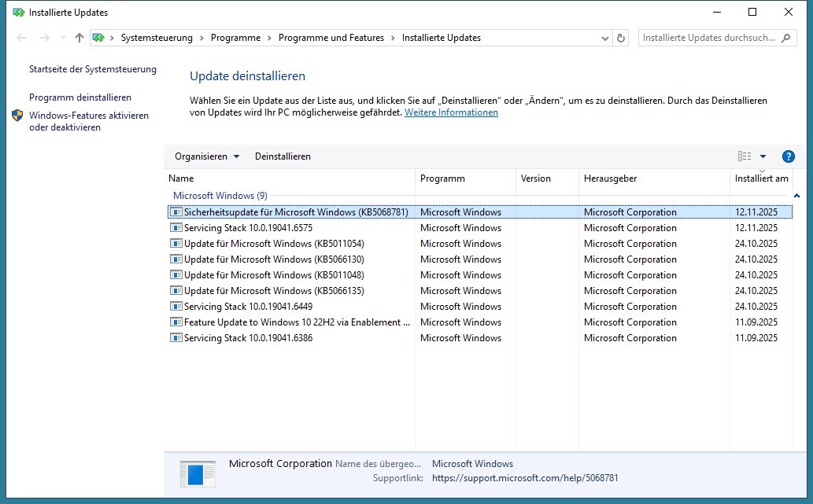Click the icon of update KB5011054

coord(176,244)
